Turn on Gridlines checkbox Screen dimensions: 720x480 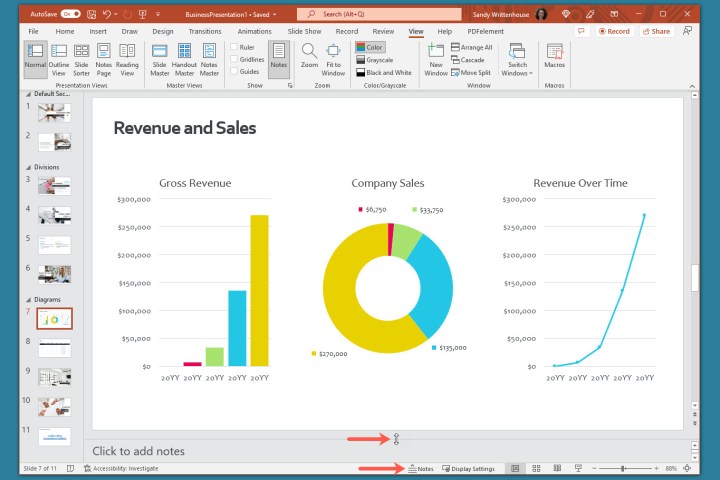click(x=234, y=59)
